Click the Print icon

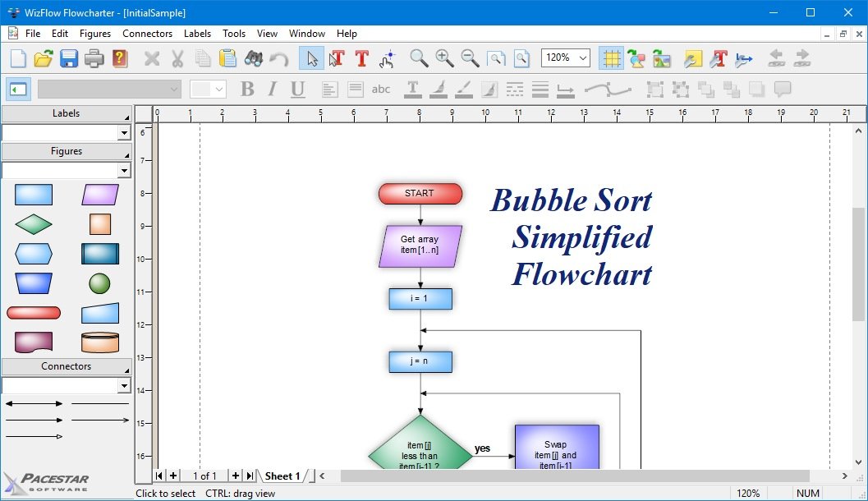[94, 58]
